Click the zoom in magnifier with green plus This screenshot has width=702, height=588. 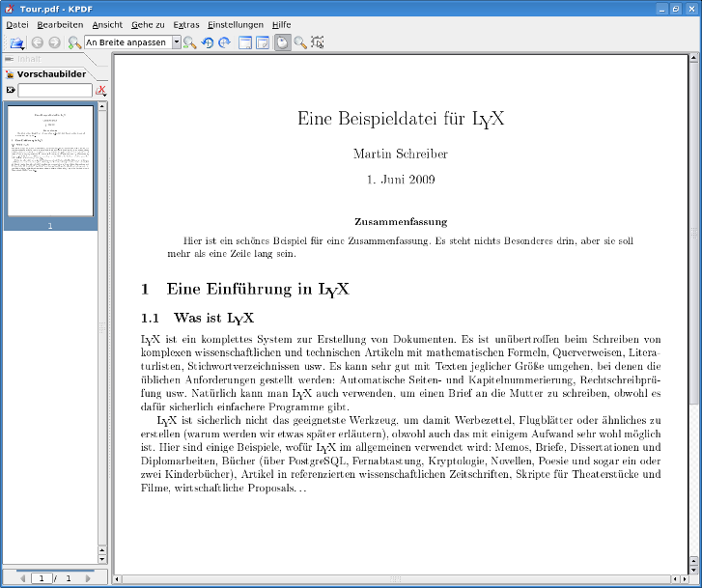tap(74, 42)
